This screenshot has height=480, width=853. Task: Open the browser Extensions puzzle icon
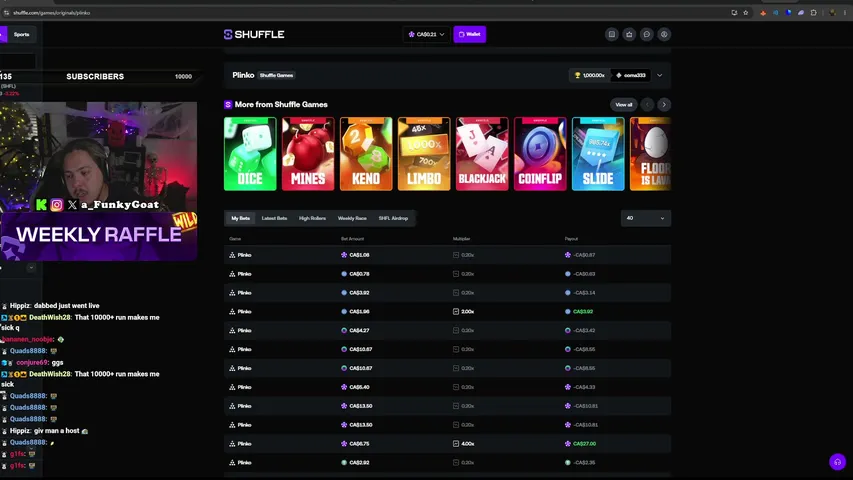814,13
